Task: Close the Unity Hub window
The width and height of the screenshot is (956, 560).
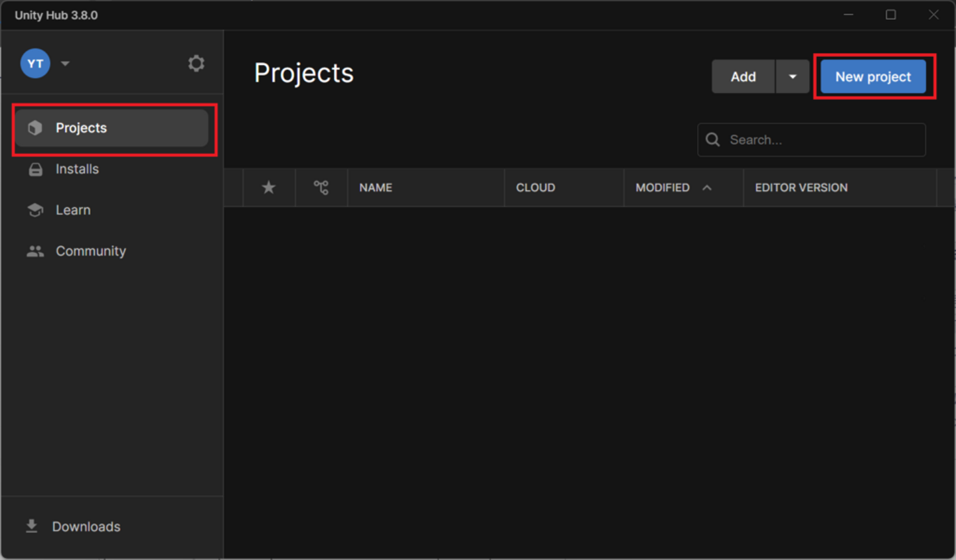Action: [933, 15]
